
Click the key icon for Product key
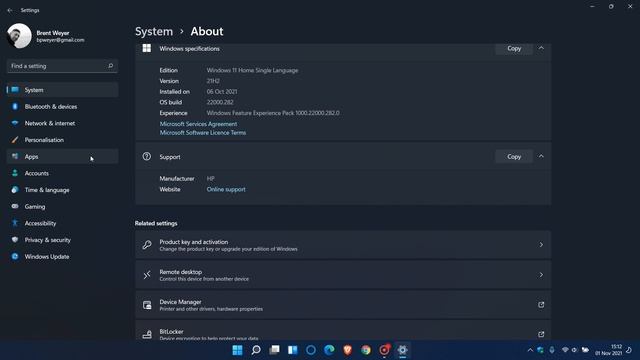[147, 245]
